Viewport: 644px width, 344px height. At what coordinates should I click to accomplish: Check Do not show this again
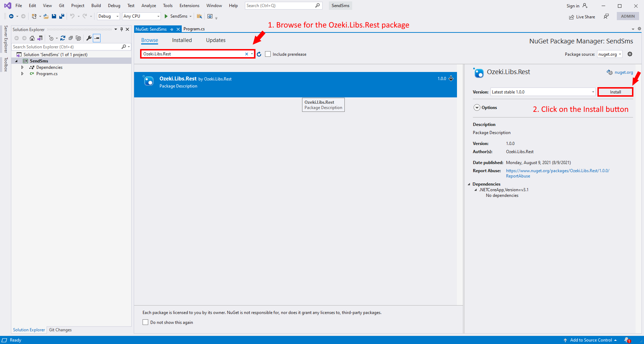click(145, 322)
